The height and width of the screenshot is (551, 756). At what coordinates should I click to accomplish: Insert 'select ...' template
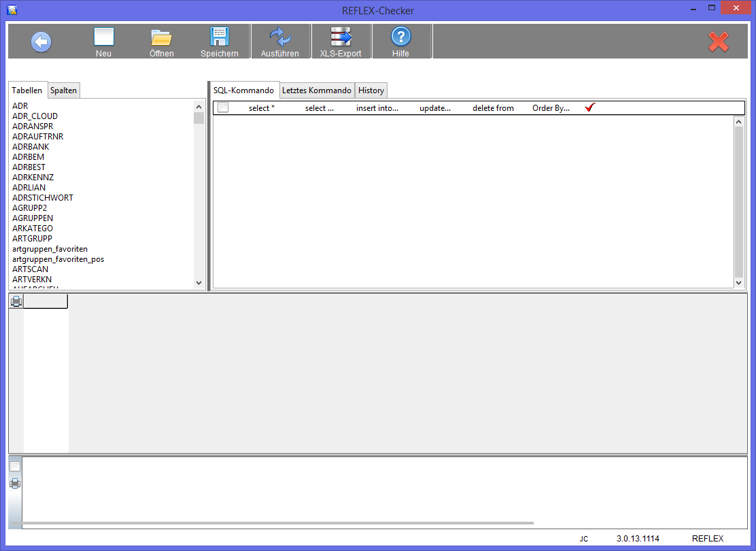click(319, 108)
